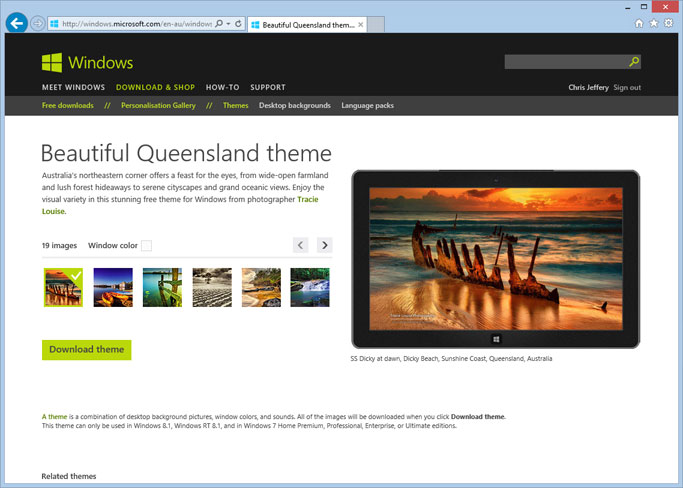Show next thumbnails with right chevron
The height and width of the screenshot is (488, 683).
325,245
